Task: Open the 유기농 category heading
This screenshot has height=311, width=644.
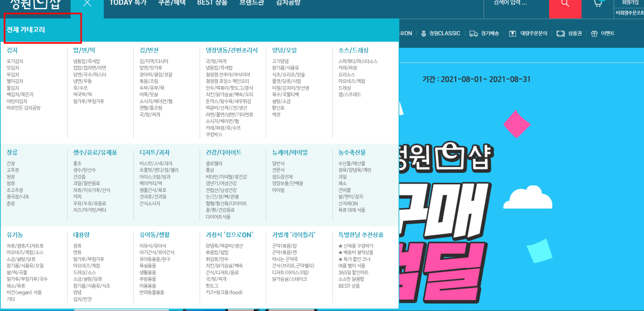Action: tap(15, 235)
